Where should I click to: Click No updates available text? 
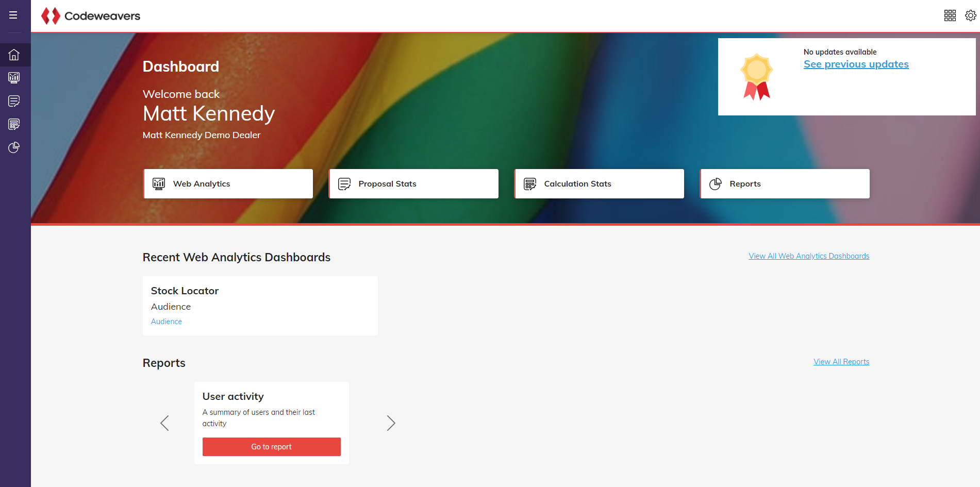tap(840, 52)
